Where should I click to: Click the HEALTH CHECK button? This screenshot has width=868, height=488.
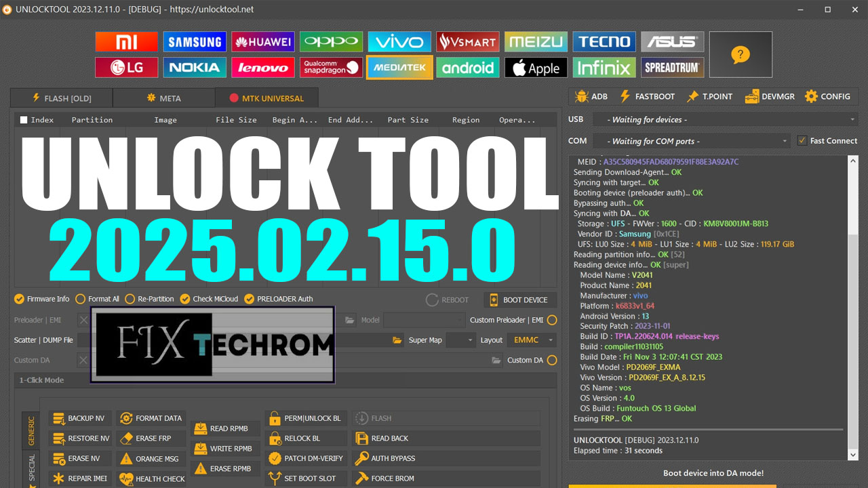(x=152, y=479)
